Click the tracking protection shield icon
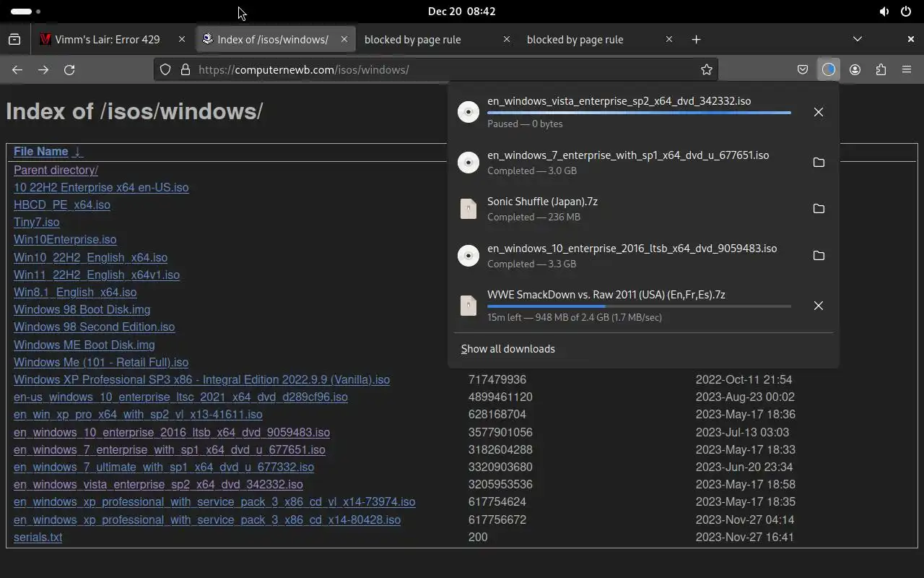 (165, 69)
